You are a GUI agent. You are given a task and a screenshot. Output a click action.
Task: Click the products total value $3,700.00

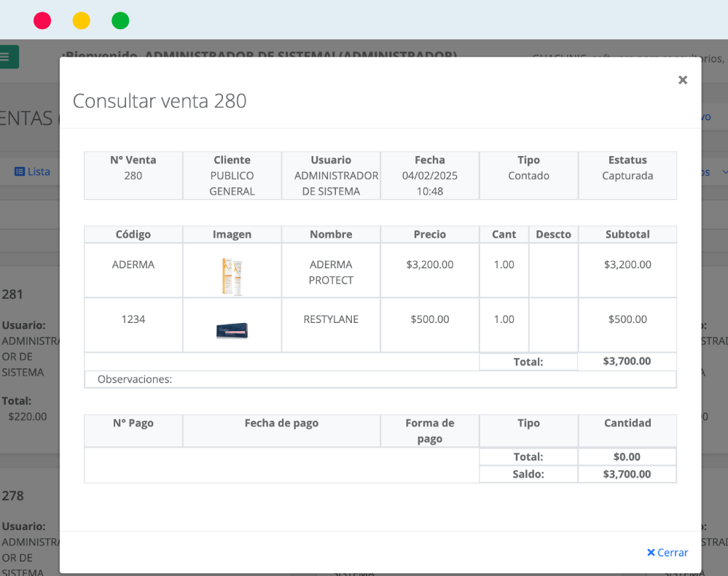627,361
